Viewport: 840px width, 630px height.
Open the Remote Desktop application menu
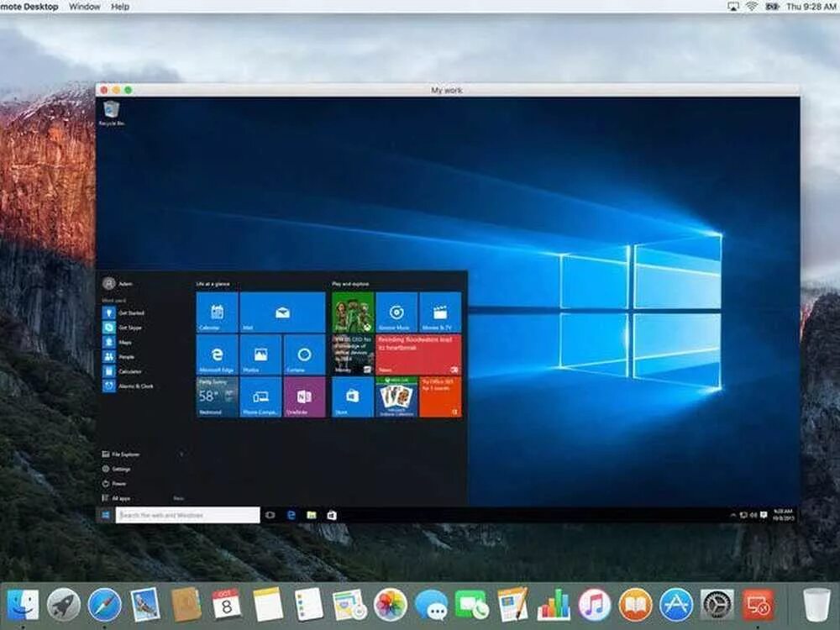click(29, 7)
